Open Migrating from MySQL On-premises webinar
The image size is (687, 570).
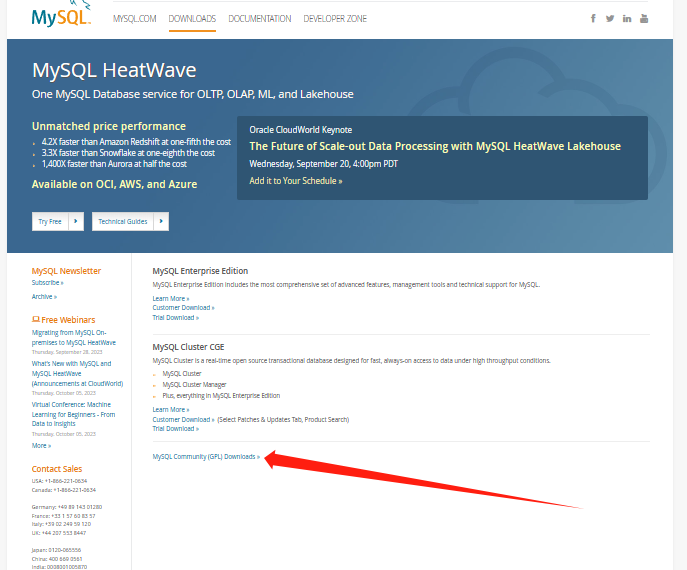click(74, 337)
